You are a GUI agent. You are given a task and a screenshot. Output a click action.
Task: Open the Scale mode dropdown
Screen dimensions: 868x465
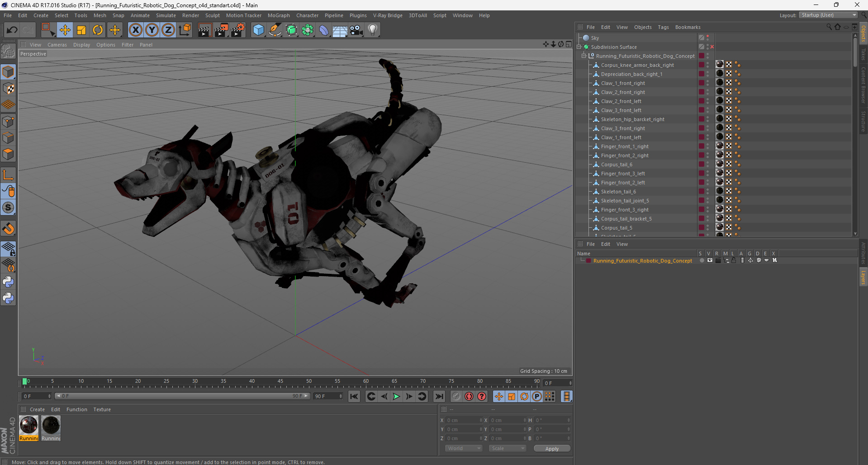click(x=508, y=448)
